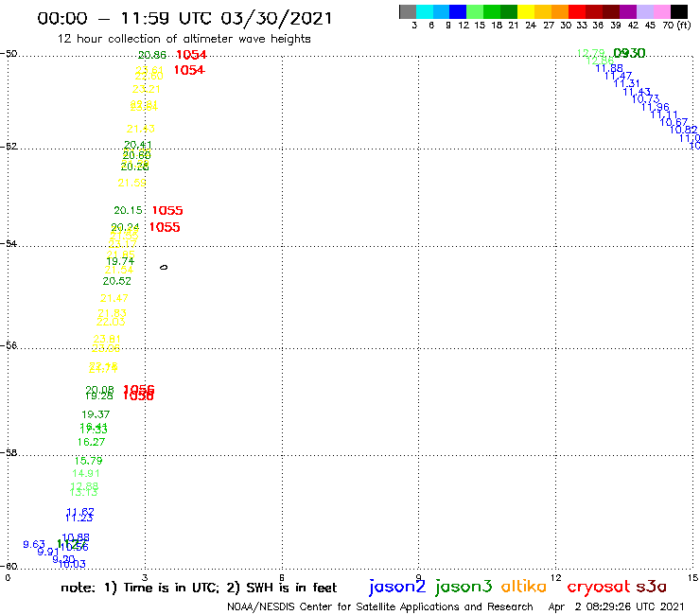Viewport: 700px width, 615px height.
Task: Click the '70 (ft)' color scale label
Action: coord(676,25)
